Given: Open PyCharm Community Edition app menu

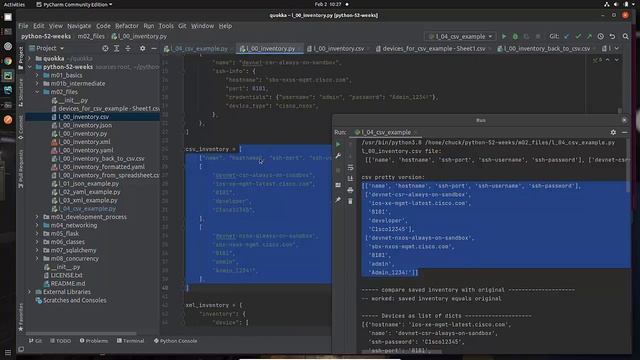Looking at the screenshot, I should 74,4.
